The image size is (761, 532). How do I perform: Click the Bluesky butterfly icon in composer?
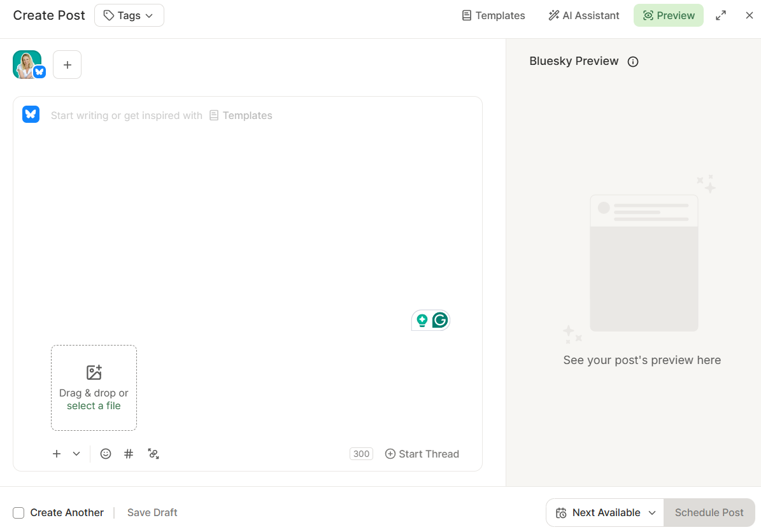pos(31,115)
